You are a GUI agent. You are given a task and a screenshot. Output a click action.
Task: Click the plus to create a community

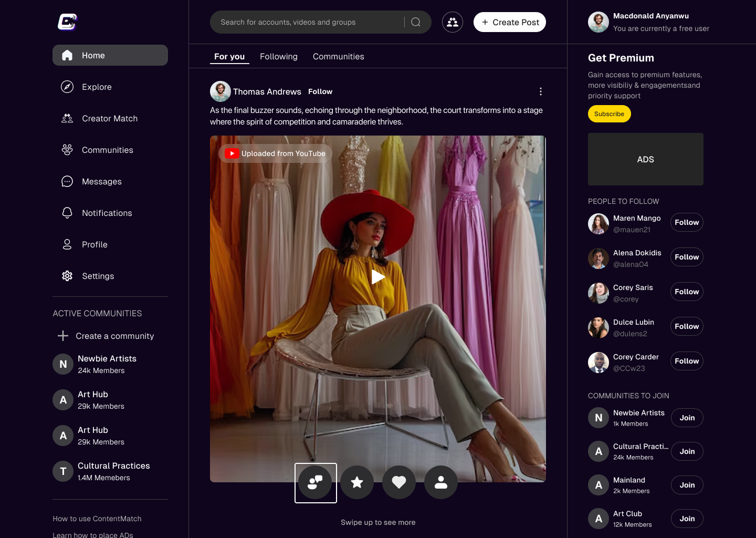[63, 336]
